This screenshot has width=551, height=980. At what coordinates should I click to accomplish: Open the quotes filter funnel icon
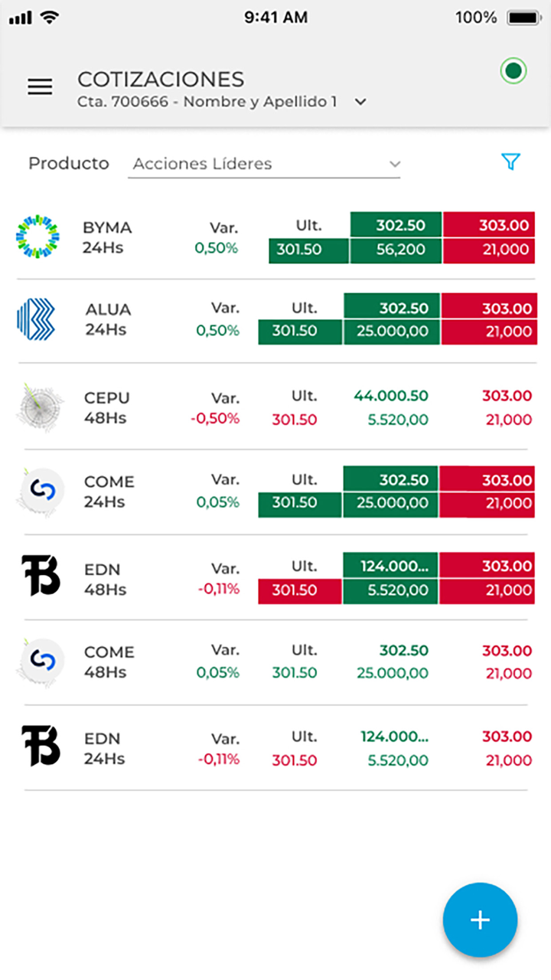510,162
